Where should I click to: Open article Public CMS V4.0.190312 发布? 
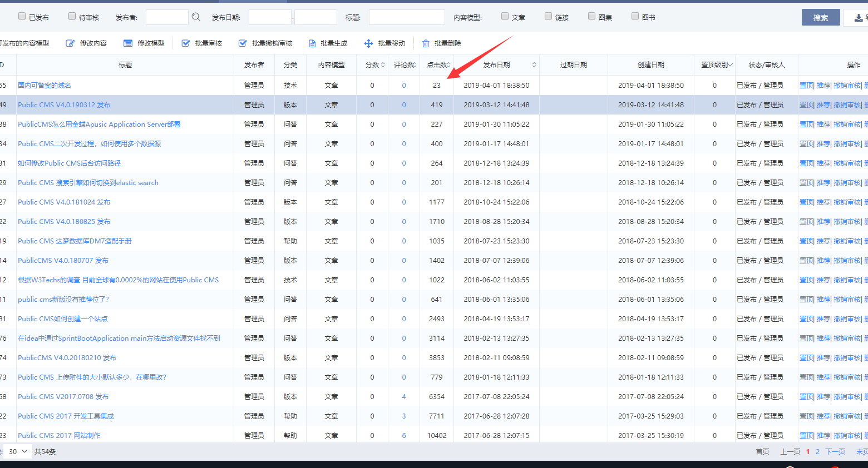(64, 105)
